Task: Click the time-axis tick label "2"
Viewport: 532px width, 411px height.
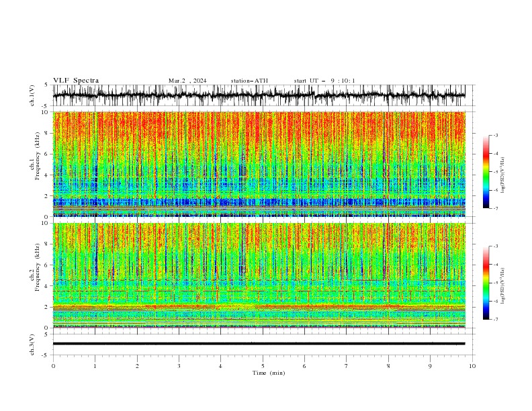Action: [x=137, y=366]
